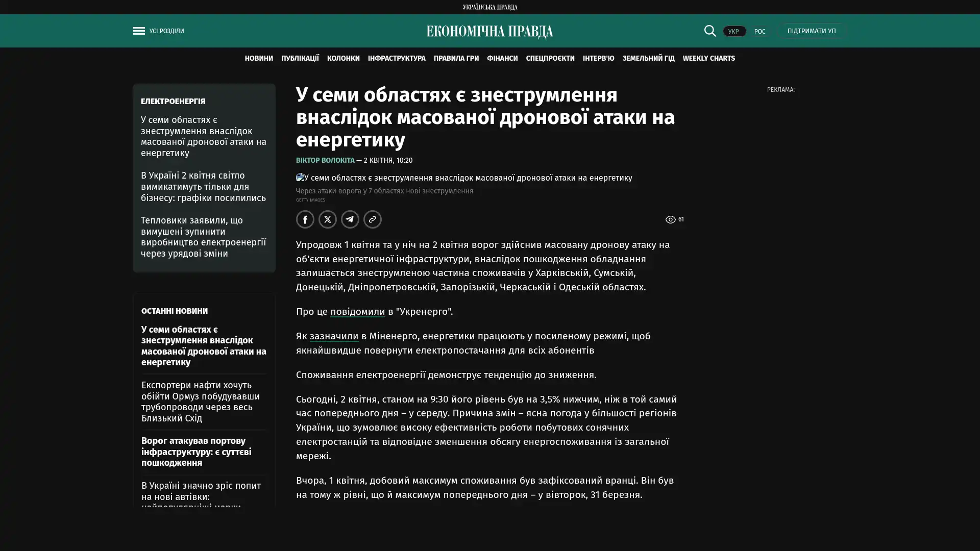Follow the 'зазначили' hyperlink

pyautogui.click(x=334, y=336)
